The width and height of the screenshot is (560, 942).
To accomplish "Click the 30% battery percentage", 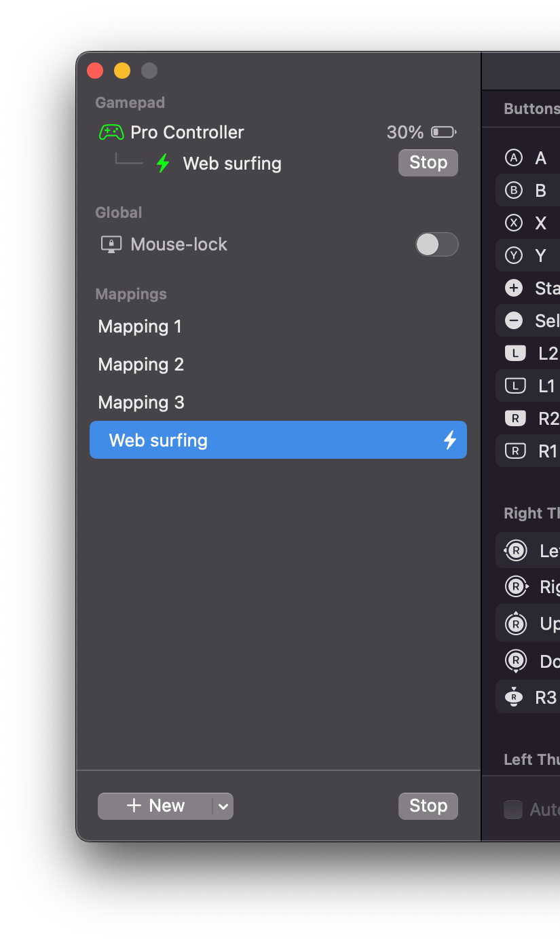I will tap(405, 132).
